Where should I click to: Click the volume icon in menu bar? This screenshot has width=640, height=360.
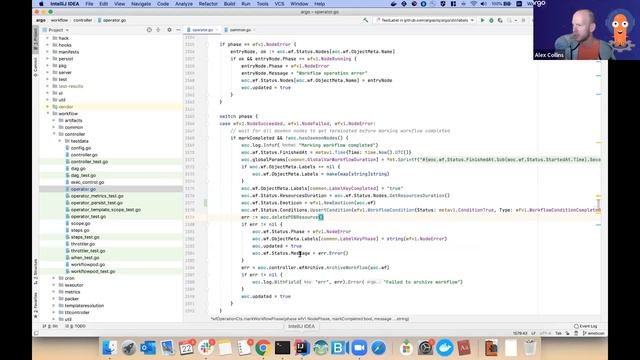click(x=483, y=4)
